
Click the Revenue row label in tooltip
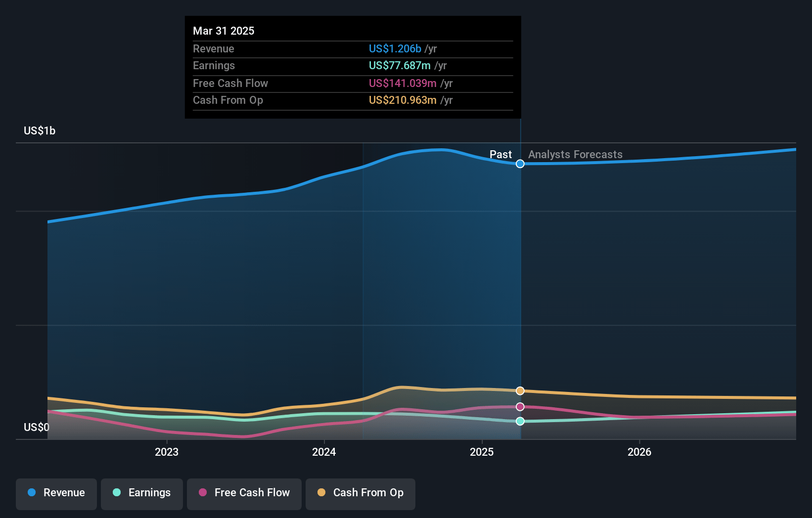pyautogui.click(x=213, y=48)
